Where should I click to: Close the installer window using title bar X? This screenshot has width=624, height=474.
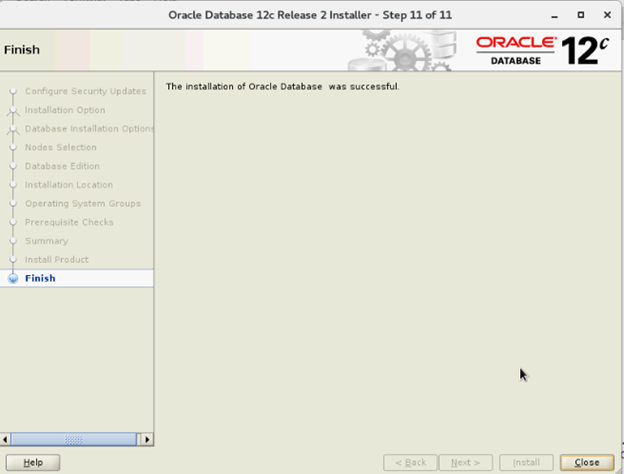click(x=607, y=15)
